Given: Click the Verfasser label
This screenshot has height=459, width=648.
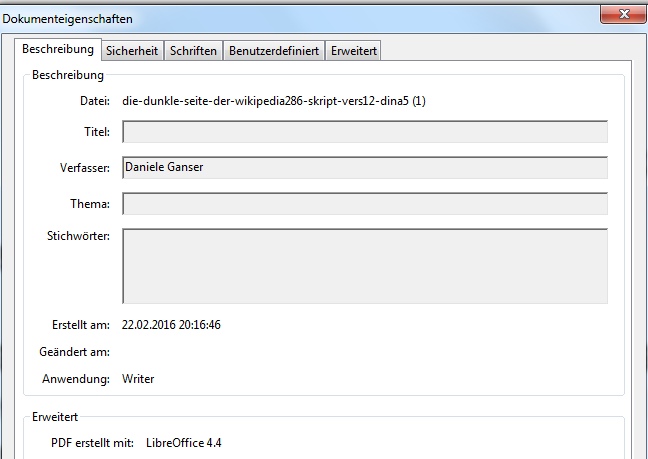Looking at the screenshot, I should pyautogui.click(x=84, y=168).
